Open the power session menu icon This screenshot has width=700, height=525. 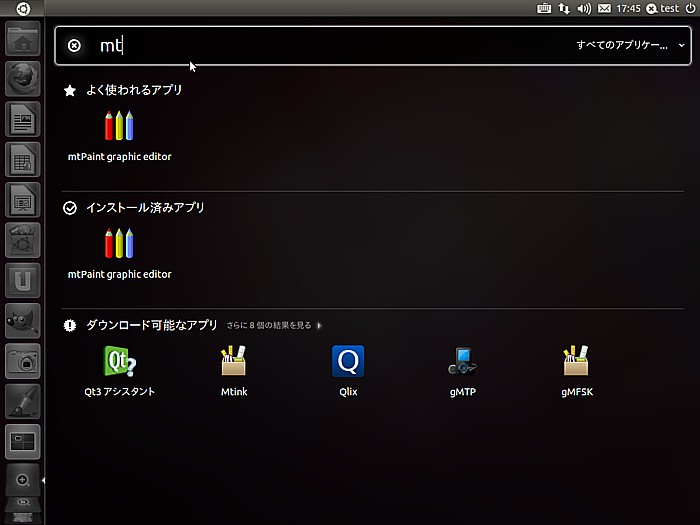coord(690,8)
